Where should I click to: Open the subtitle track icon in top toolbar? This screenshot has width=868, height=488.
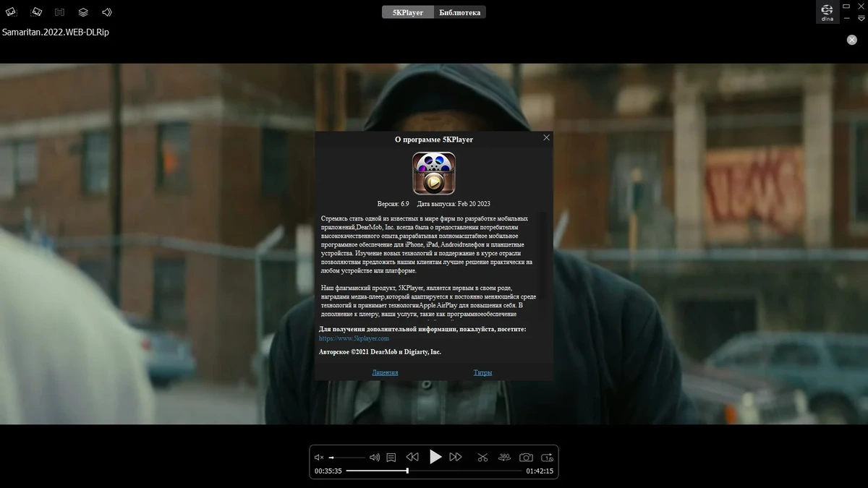60,12
